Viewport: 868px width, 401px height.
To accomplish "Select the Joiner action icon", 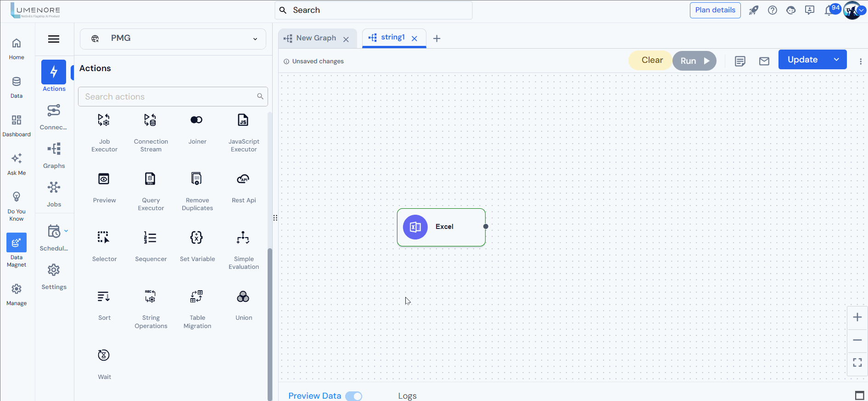I will (196, 120).
